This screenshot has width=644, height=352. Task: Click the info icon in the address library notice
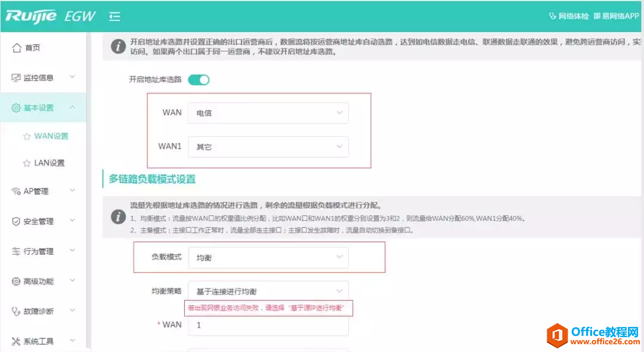[x=118, y=47]
